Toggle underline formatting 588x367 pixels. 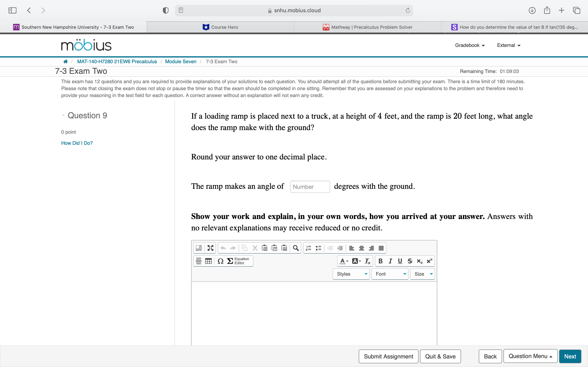tap(400, 261)
